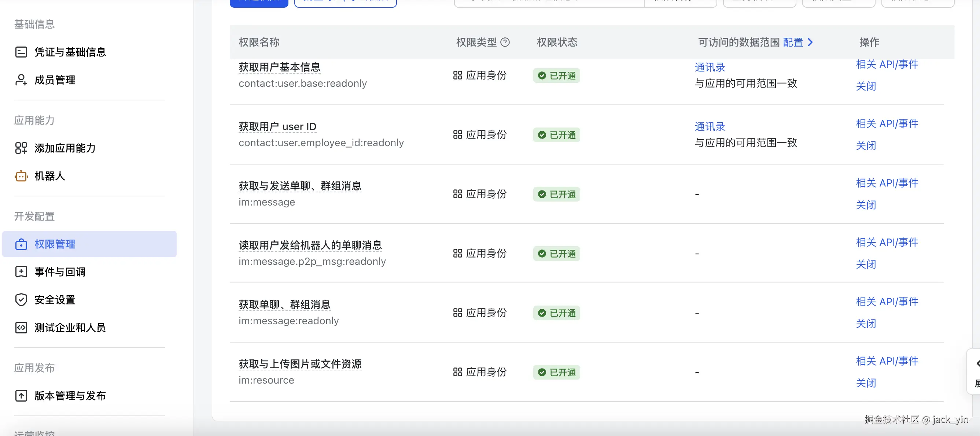The image size is (980, 436).
Task: Click the credentials and basic info icon
Action: pyautogui.click(x=21, y=52)
